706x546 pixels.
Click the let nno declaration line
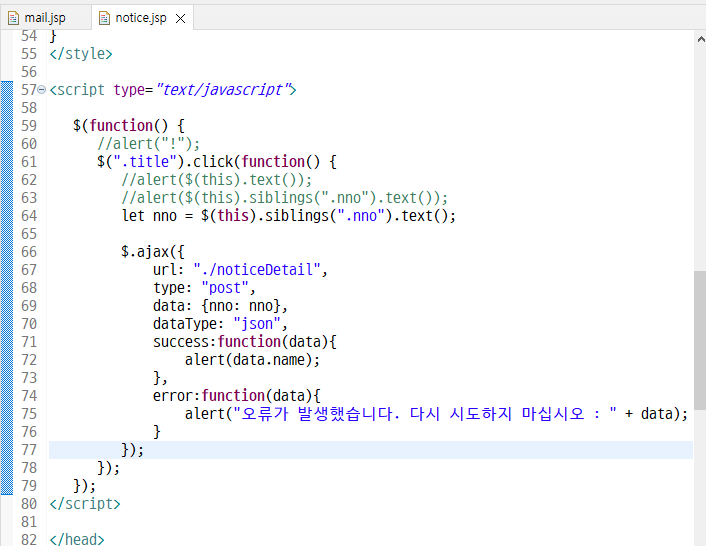click(x=289, y=216)
